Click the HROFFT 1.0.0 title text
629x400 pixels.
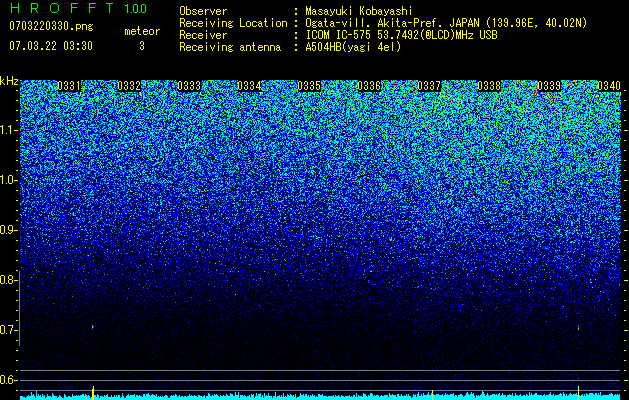tap(78, 8)
